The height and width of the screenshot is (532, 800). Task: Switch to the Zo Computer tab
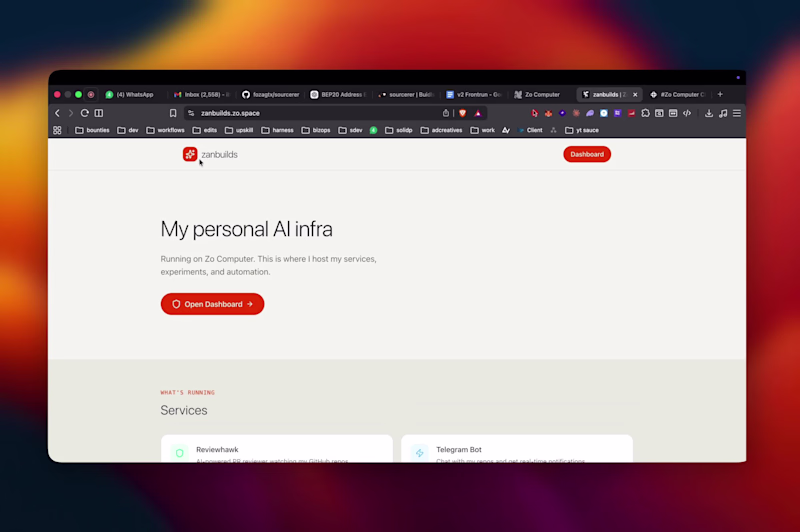pos(537,94)
